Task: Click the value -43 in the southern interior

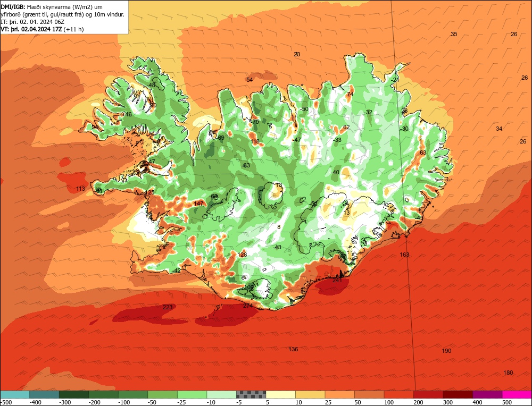Action: 277,247
